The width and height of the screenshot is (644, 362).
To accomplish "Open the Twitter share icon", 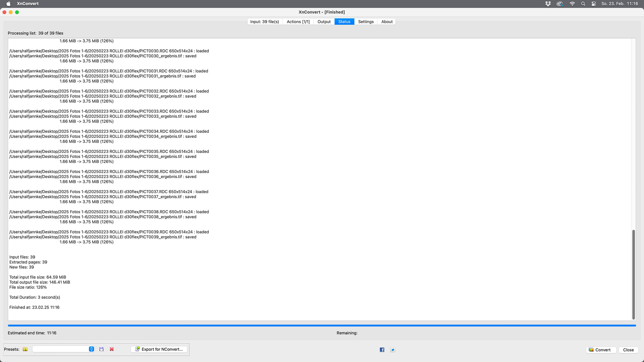I will (393, 350).
